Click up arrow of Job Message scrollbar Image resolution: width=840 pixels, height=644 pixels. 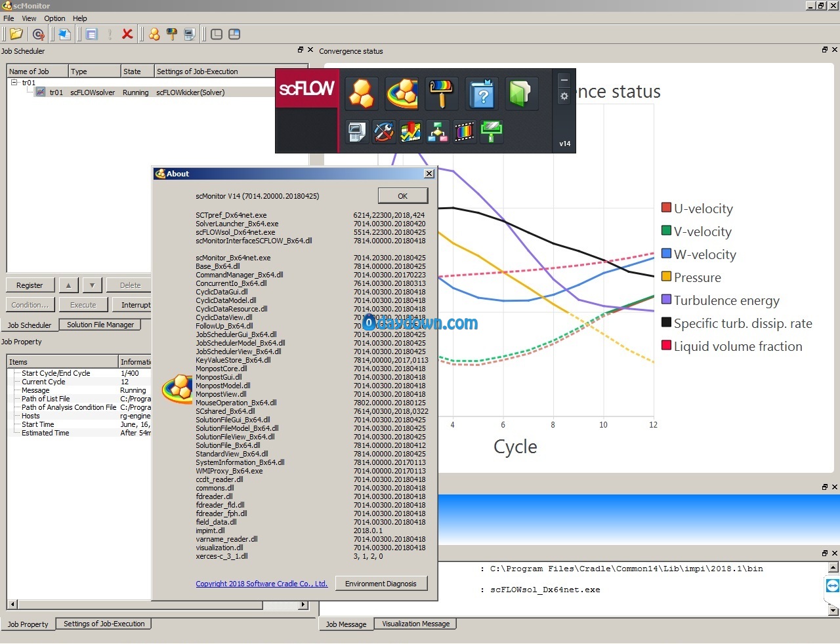833,568
